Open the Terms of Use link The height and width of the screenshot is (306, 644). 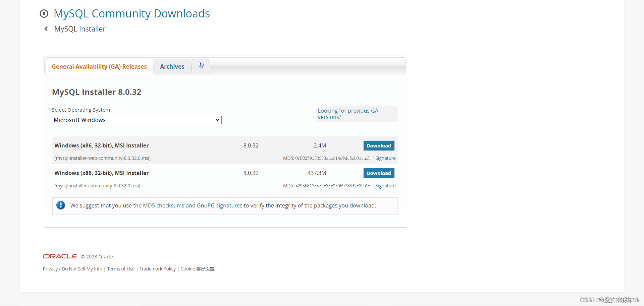pos(121,269)
